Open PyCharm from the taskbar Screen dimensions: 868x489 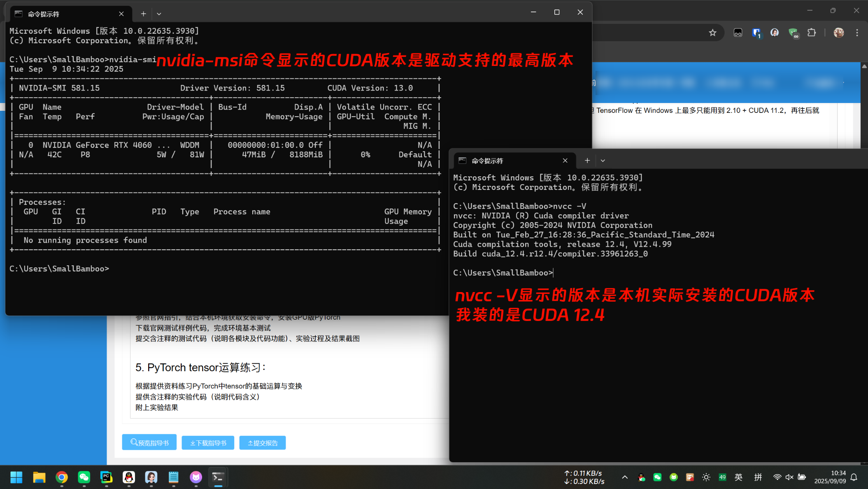coord(106,477)
